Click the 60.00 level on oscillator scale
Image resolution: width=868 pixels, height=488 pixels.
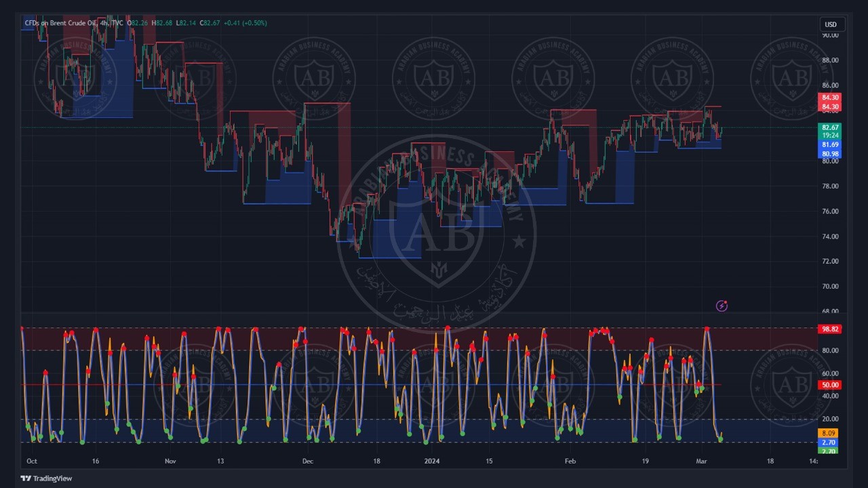pos(830,373)
